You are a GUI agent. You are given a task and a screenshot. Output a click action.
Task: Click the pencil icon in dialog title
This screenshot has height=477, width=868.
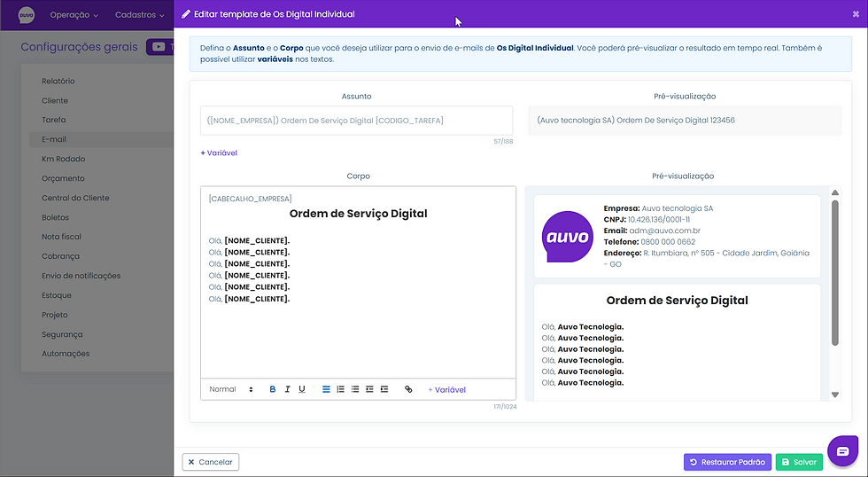coord(186,14)
